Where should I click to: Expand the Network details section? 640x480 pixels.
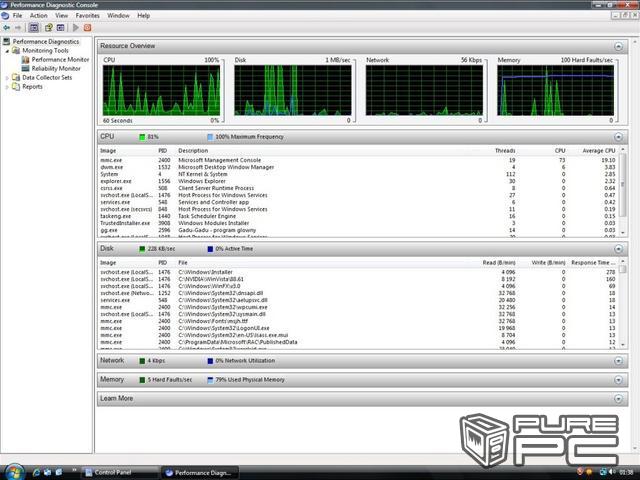pyautogui.click(x=618, y=361)
